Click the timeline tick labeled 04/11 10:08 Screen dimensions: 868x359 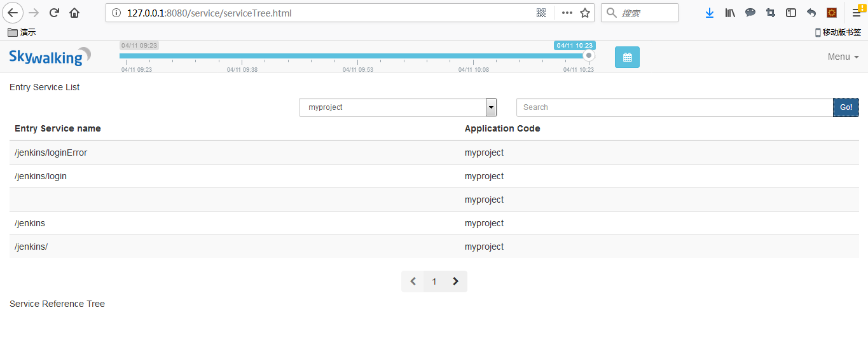point(474,69)
